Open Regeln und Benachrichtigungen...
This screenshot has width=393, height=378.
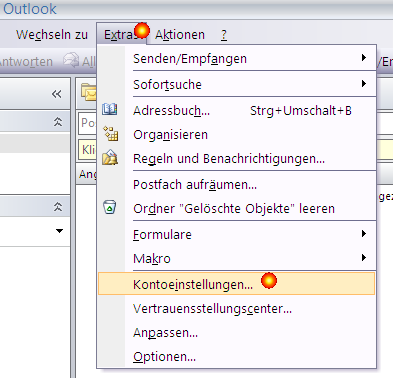pos(237,159)
